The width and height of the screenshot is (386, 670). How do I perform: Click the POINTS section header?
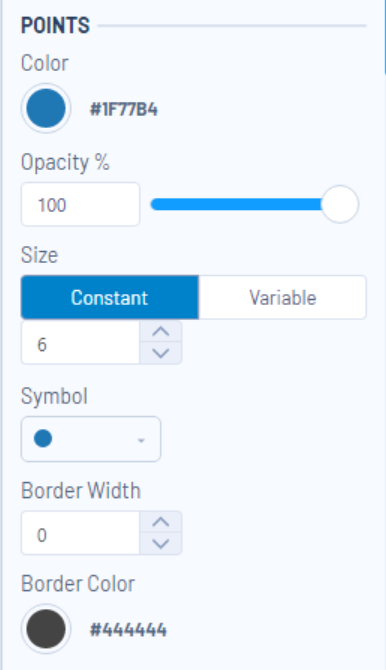[x=56, y=25]
